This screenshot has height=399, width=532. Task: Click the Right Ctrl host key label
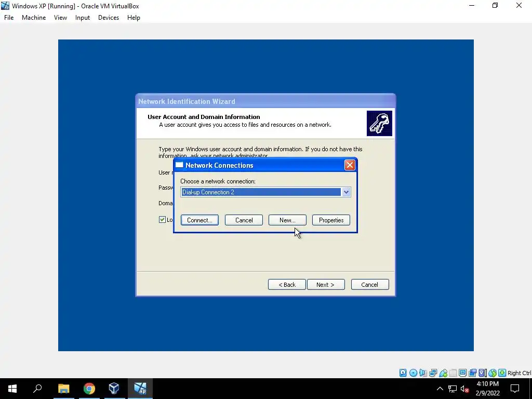click(x=519, y=373)
